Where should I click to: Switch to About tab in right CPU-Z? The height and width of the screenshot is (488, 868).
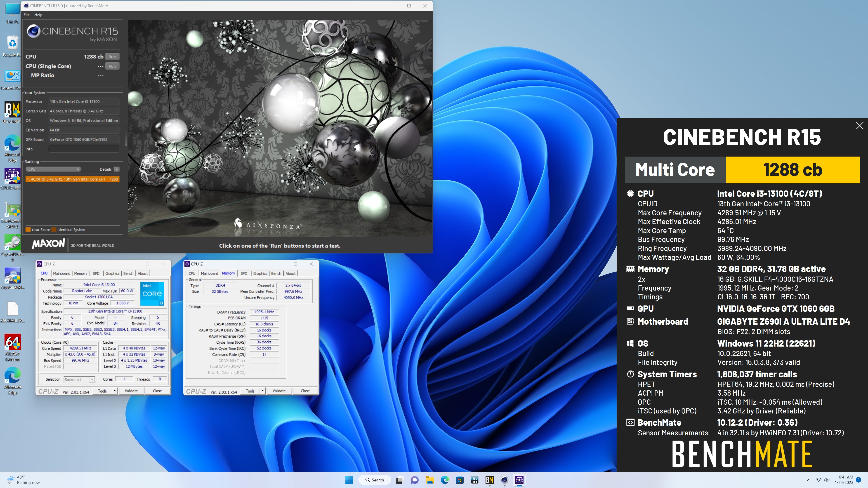coord(290,273)
